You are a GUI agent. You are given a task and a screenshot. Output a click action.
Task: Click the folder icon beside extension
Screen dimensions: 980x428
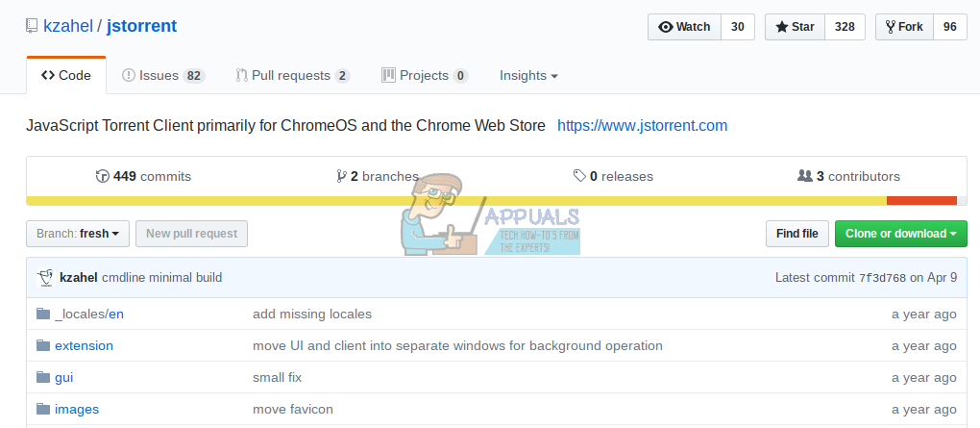point(42,345)
